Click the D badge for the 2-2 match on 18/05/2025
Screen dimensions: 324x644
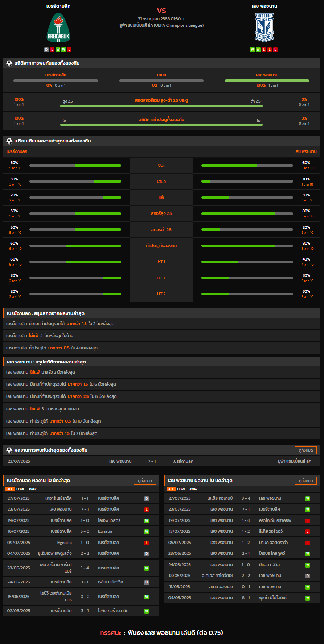[308, 576]
